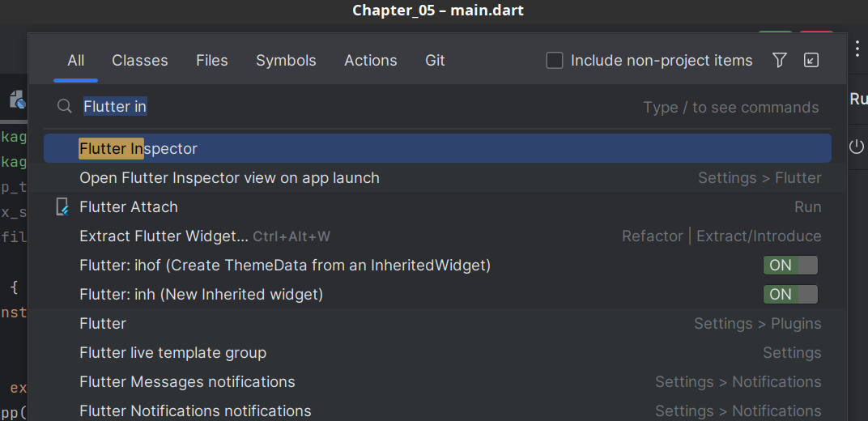This screenshot has height=421, width=868.
Task: Click the power icon at right edge
Action: (x=857, y=147)
